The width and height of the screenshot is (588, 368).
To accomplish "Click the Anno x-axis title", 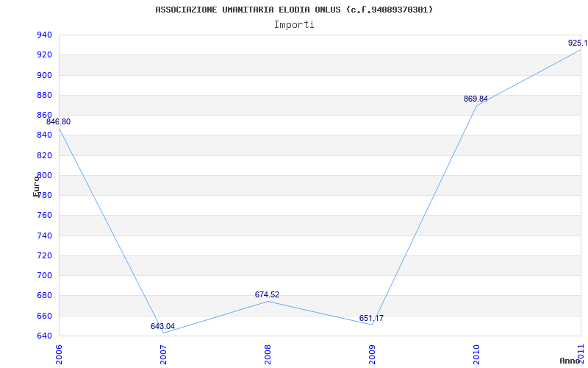I will (570, 361).
